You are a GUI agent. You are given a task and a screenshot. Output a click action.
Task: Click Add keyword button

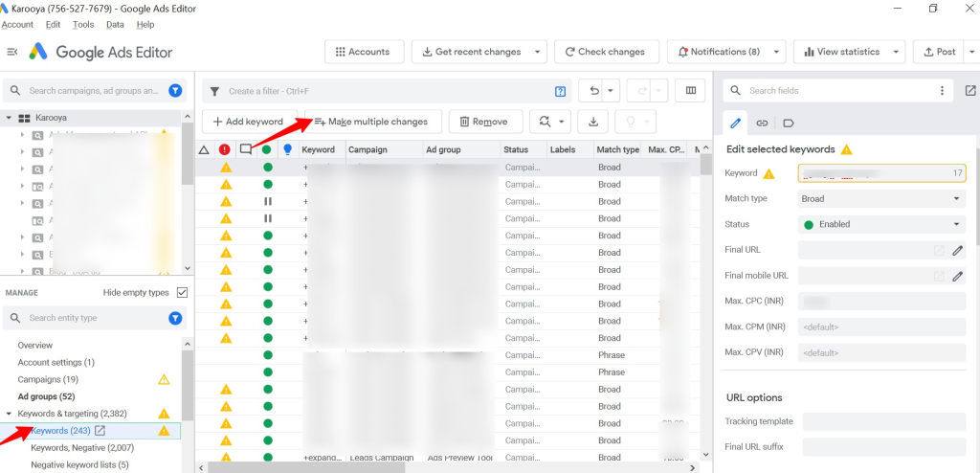click(x=250, y=122)
